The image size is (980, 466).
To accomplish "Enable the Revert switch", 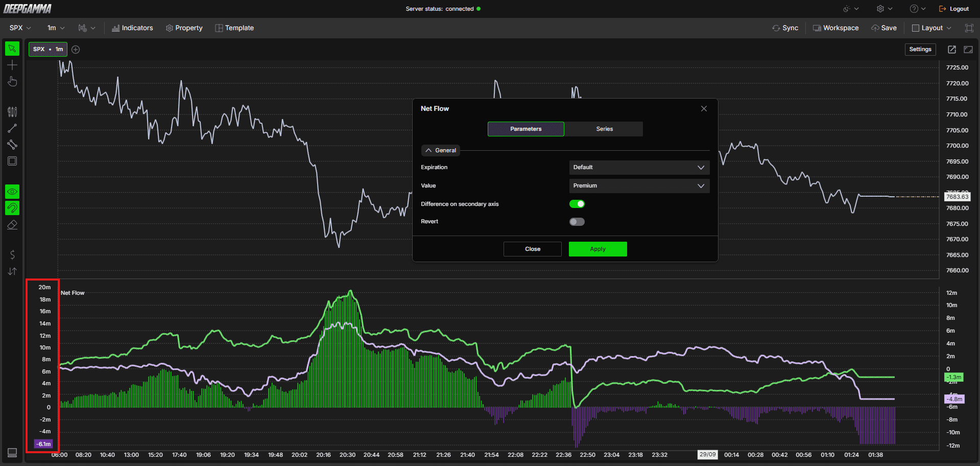I will click(577, 222).
